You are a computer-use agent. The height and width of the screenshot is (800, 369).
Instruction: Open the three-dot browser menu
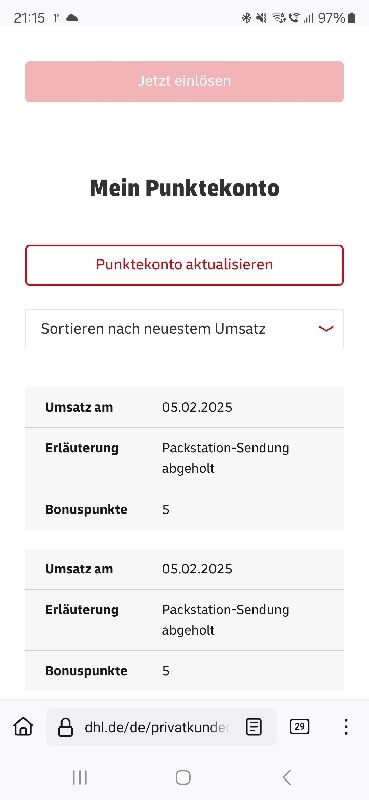click(x=346, y=727)
